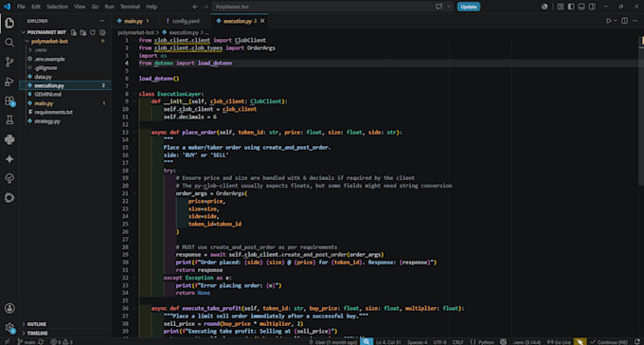The height and width of the screenshot is (345, 644).
Task: Click polymarket-bot in the breadcrumb
Action: tap(136, 32)
